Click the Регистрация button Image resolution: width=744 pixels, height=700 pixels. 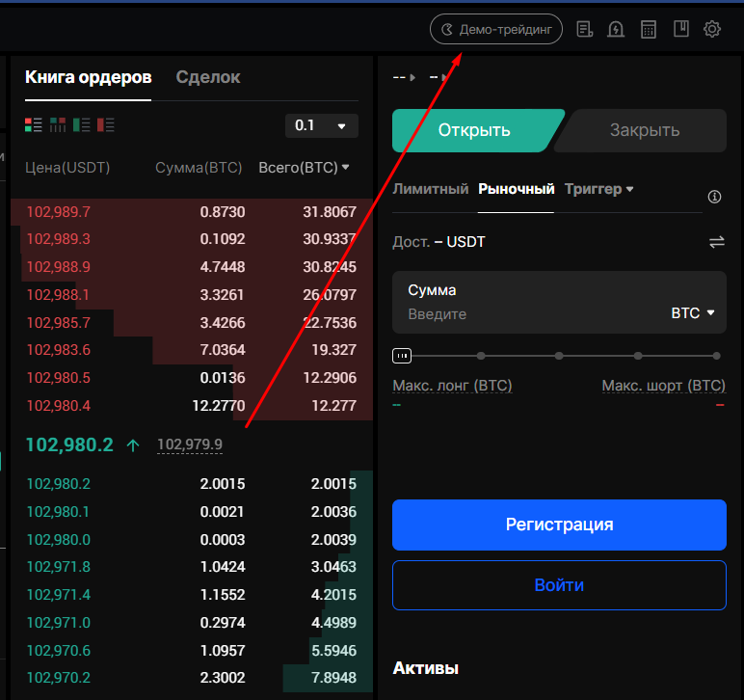pyautogui.click(x=559, y=525)
